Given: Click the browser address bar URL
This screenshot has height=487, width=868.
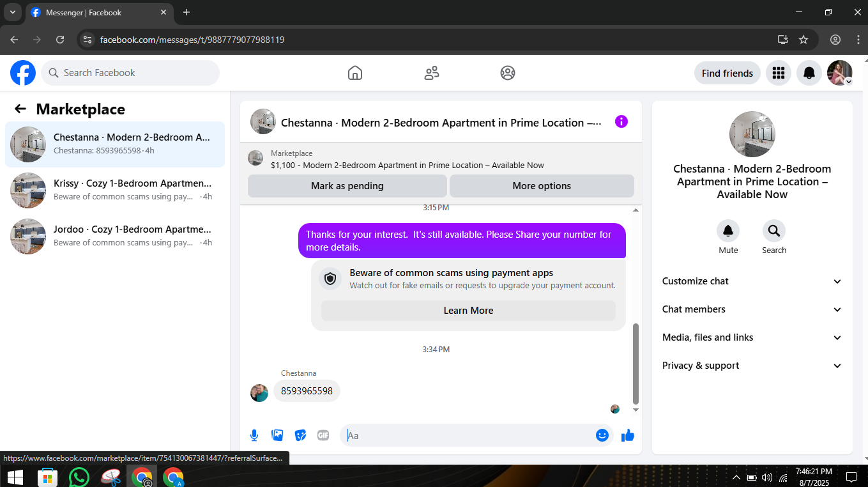Looking at the screenshot, I should coord(192,40).
